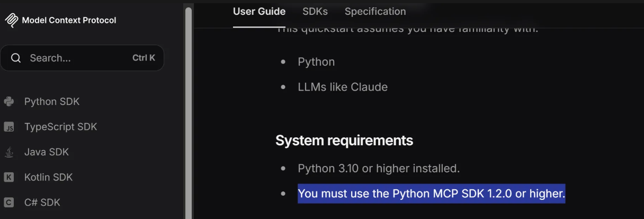The height and width of the screenshot is (219, 644).
Task: Go to the Java SDK page
Action: click(47, 152)
